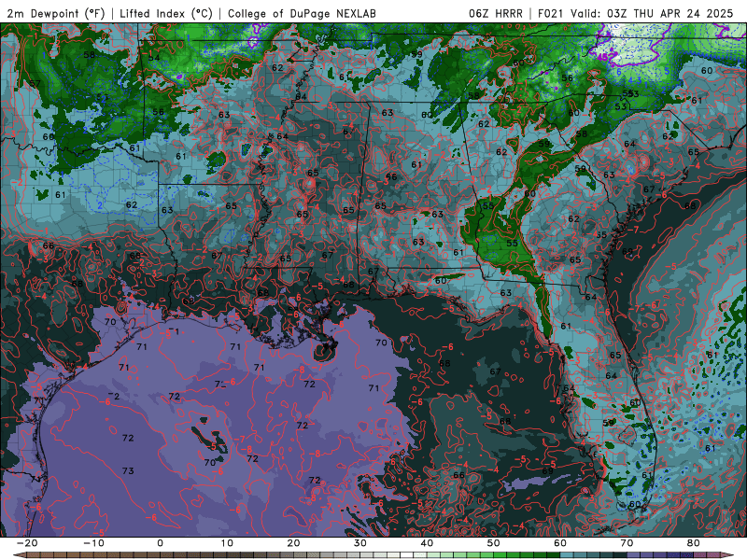Viewport: 747px width, 560px height.
Task: Click the 57 dewpoint value on the map
Action: point(35,84)
